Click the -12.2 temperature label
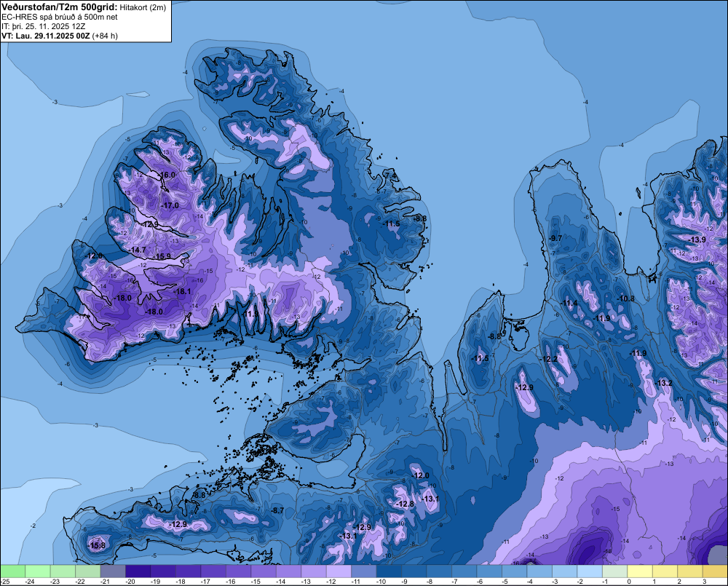 click(x=549, y=359)
